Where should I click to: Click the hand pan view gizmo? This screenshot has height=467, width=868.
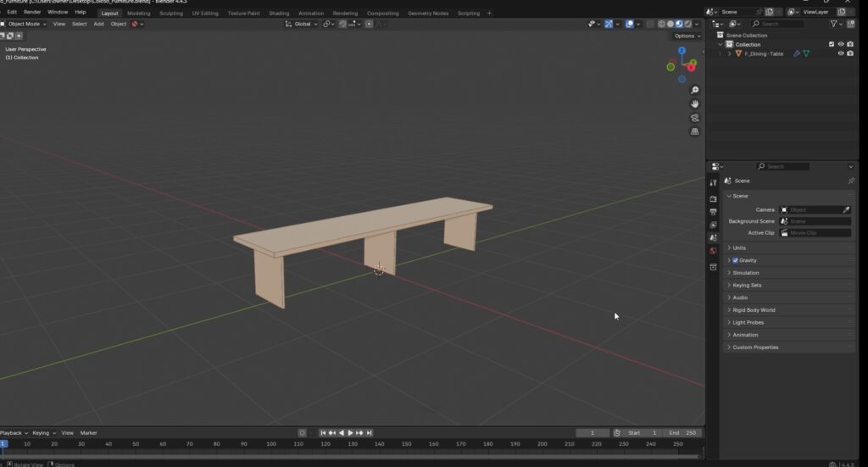[695, 104]
